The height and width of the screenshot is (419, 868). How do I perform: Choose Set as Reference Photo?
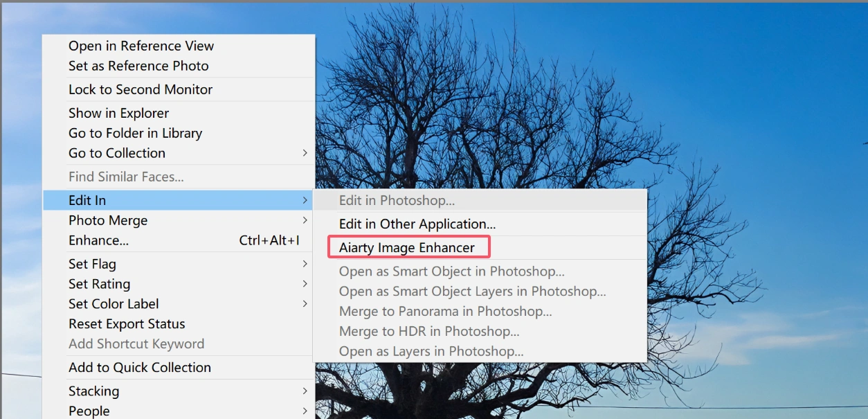click(179, 66)
